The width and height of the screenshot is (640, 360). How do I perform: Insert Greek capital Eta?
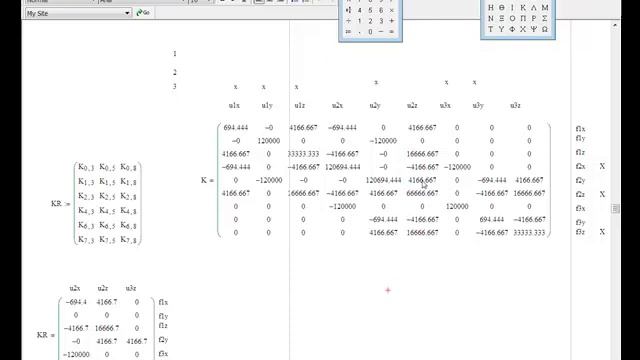coord(491,8)
